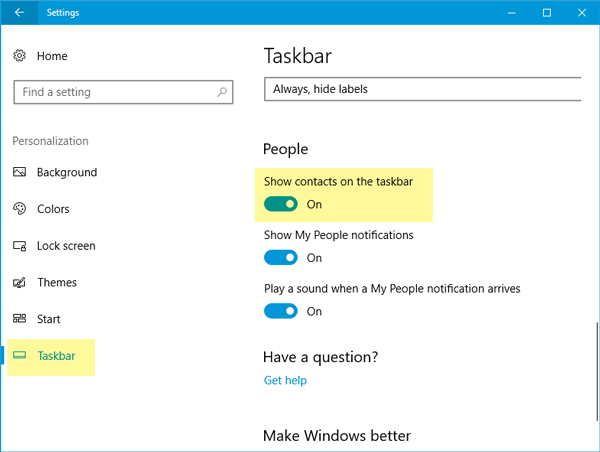Toggle Show My People notifications switch
Image resolution: width=600 pixels, height=452 pixels.
click(x=281, y=258)
